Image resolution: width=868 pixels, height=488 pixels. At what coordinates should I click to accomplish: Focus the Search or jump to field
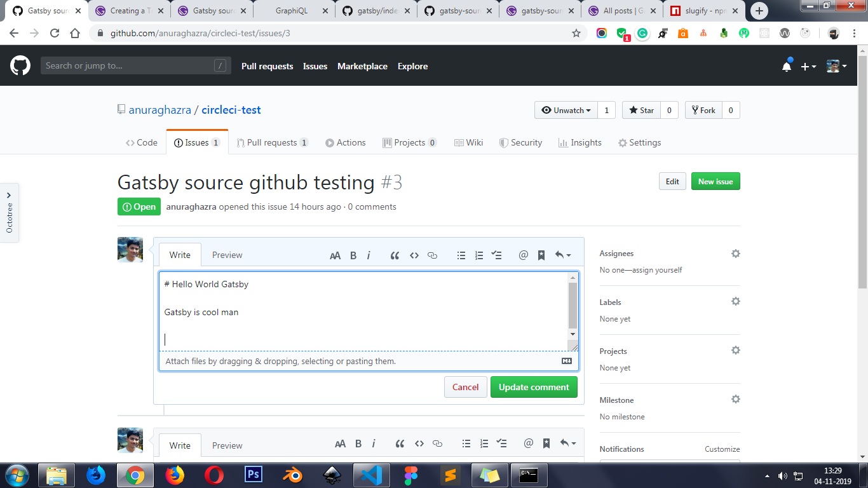(x=135, y=65)
